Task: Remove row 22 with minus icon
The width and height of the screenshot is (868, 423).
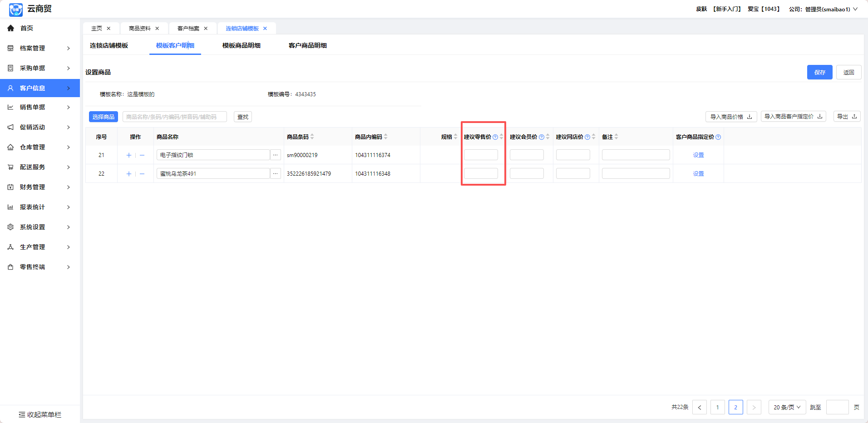Action: [142, 174]
